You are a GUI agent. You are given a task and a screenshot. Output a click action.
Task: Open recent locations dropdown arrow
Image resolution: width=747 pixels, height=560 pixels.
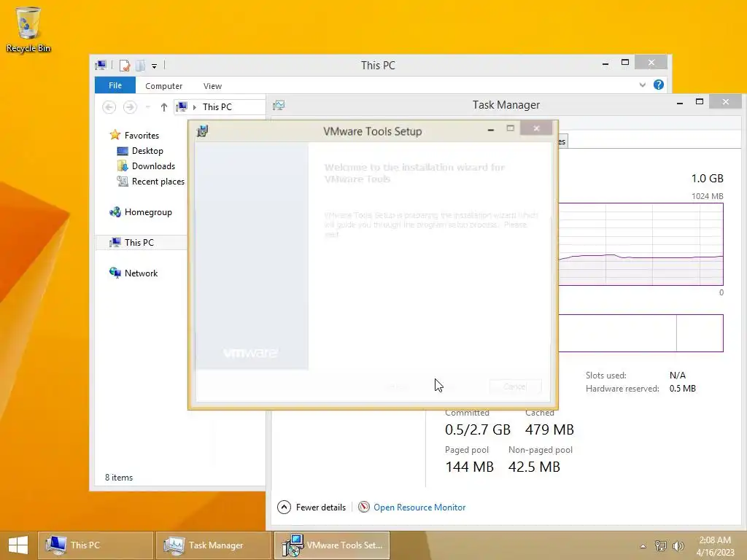pos(147,107)
